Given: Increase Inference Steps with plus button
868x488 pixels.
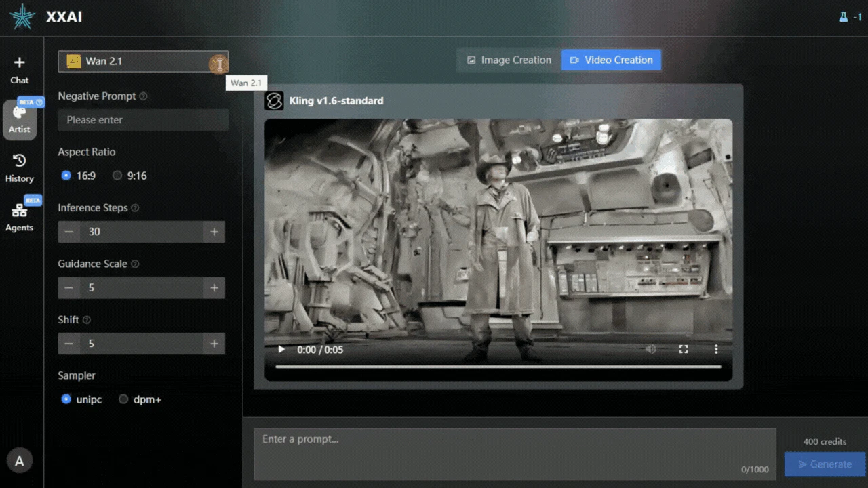Looking at the screenshot, I should [214, 232].
